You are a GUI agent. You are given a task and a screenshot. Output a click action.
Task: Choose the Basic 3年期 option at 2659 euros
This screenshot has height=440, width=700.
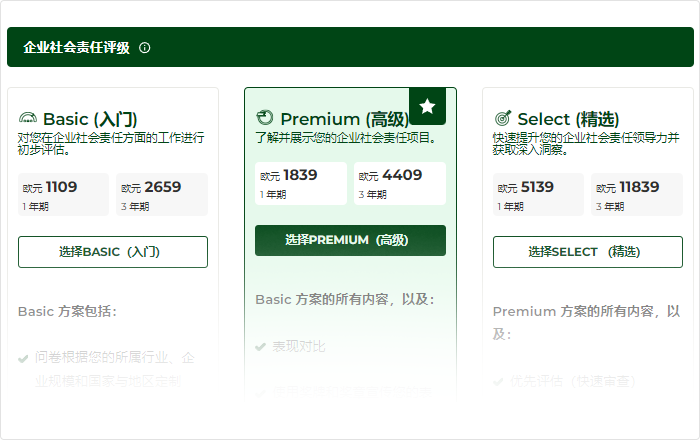[162, 194]
